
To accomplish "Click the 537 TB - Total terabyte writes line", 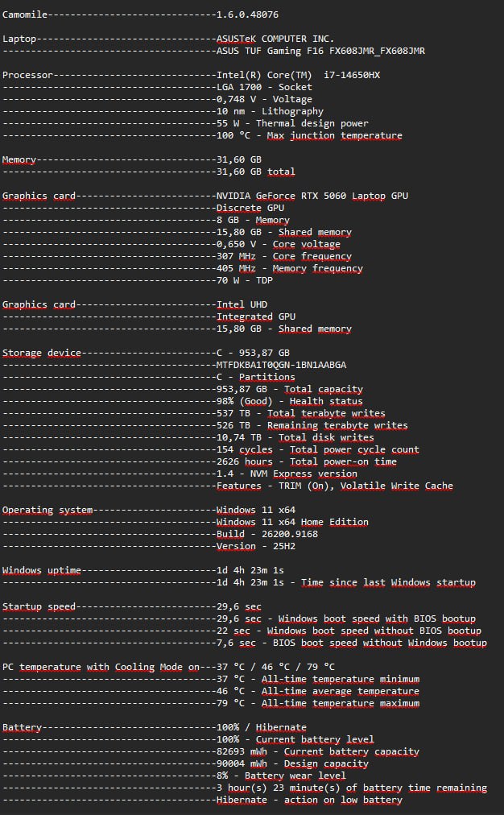I will click(x=301, y=413).
